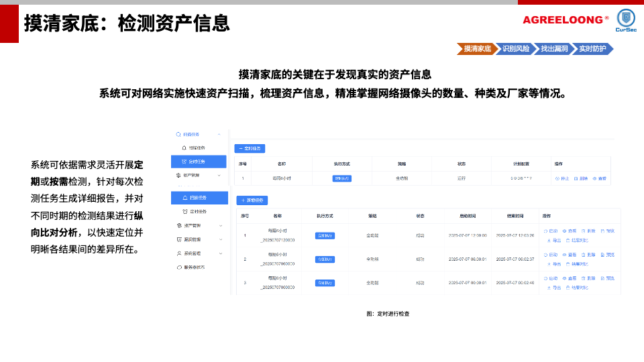Screen dimensions: 644x362
Task: Click the bell icon in highlighted 扫描任务 item
Action: [185, 198]
